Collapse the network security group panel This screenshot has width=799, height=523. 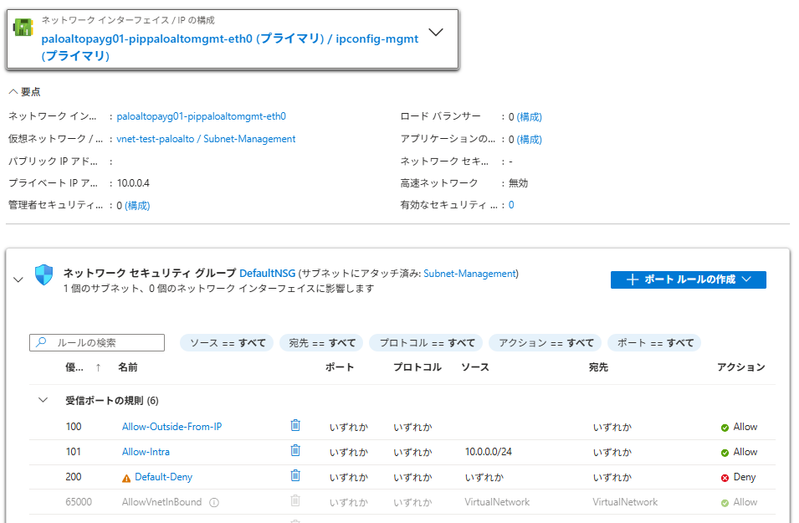tap(18, 279)
